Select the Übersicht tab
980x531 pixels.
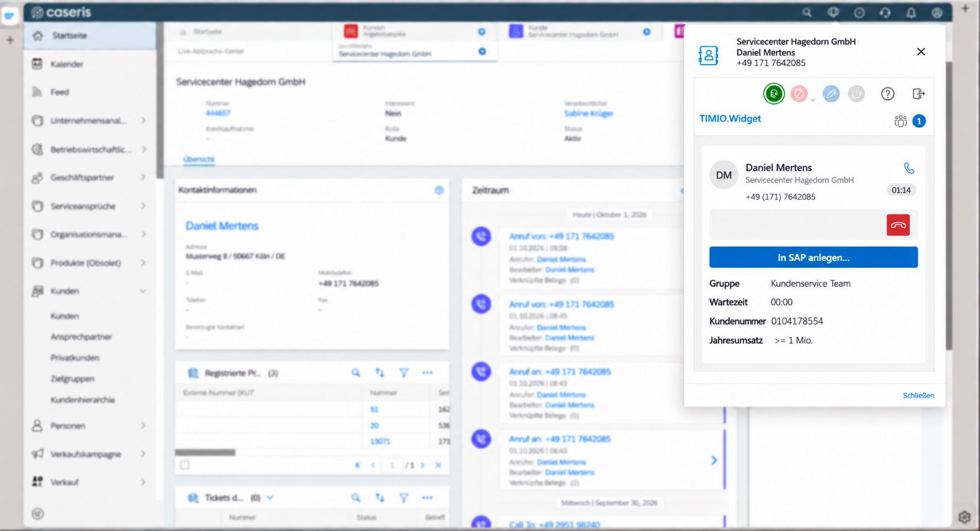(x=199, y=159)
